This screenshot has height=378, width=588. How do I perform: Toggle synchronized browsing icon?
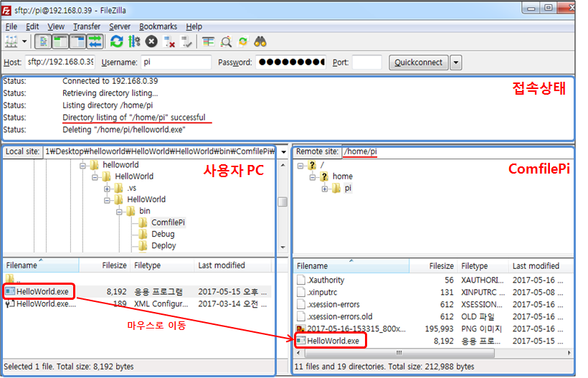(x=243, y=42)
